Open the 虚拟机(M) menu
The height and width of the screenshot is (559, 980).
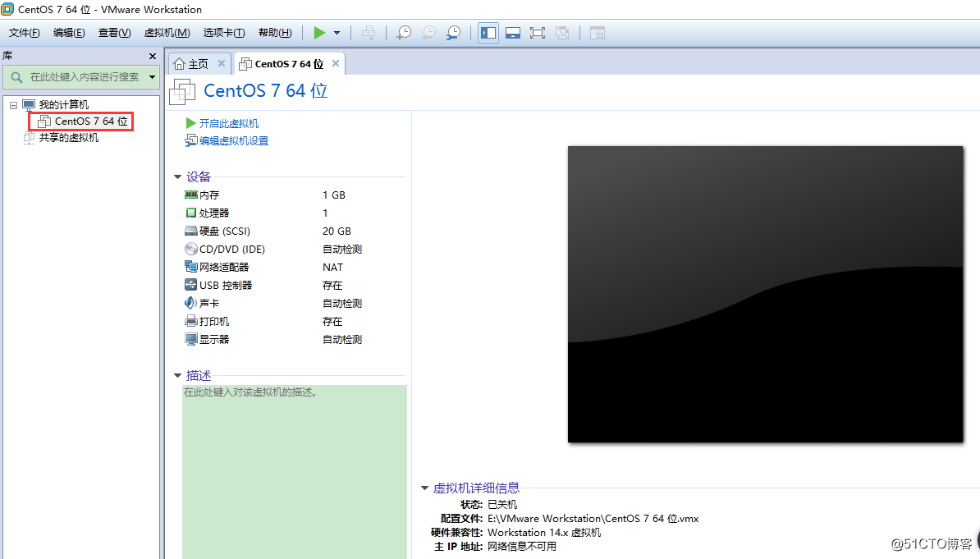click(167, 33)
